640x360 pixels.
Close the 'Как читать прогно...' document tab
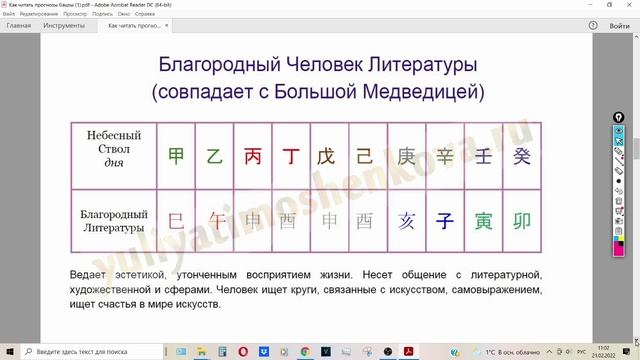167,26
